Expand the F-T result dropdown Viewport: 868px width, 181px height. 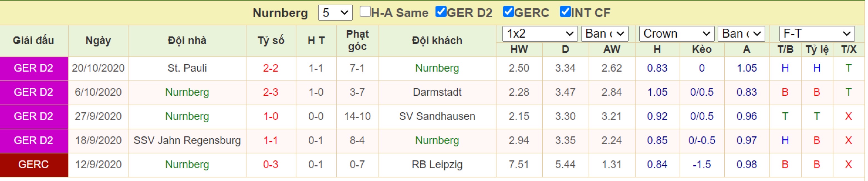tap(817, 34)
